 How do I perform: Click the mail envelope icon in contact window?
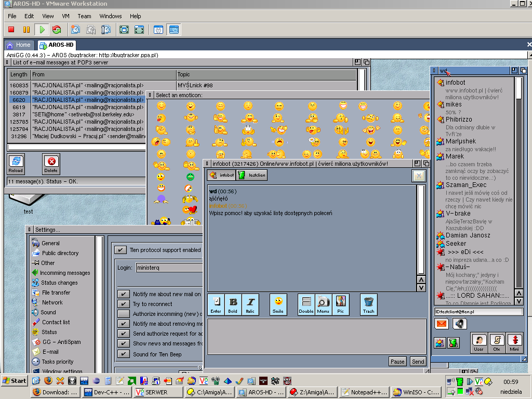click(442, 324)
